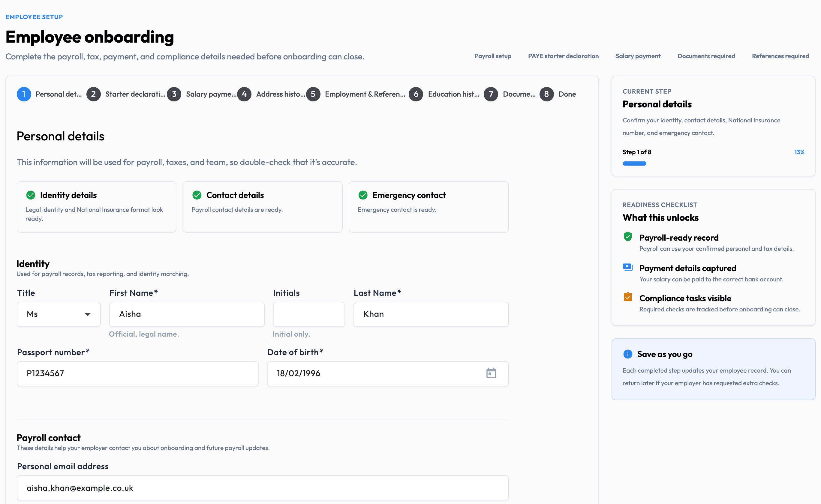821x504 pixels.
Task: Open the Documents required header link
Action: [706, 56]
